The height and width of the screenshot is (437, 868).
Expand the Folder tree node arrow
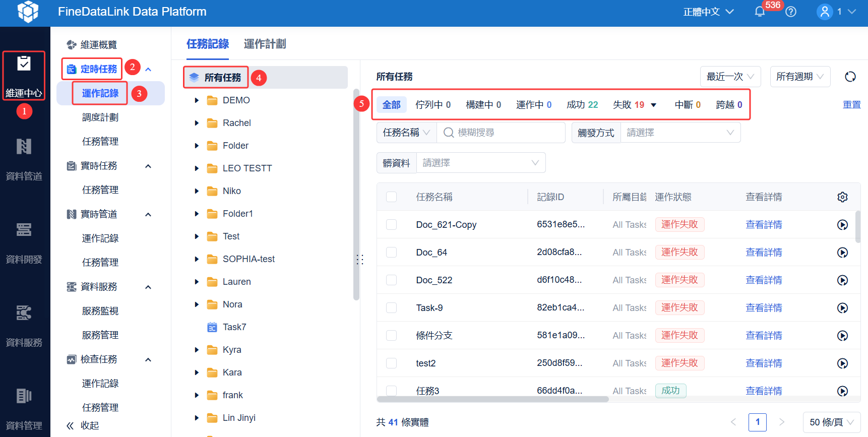[197, 146]
